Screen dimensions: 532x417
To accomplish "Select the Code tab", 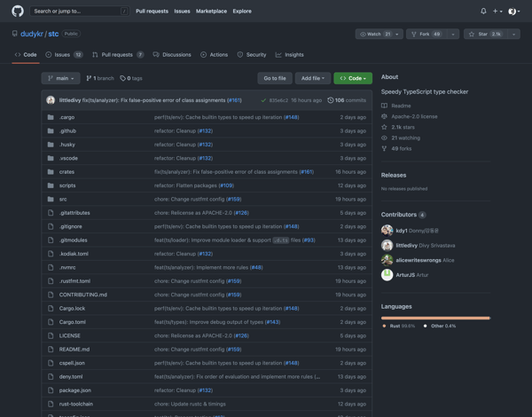I will tap(26, 55).
